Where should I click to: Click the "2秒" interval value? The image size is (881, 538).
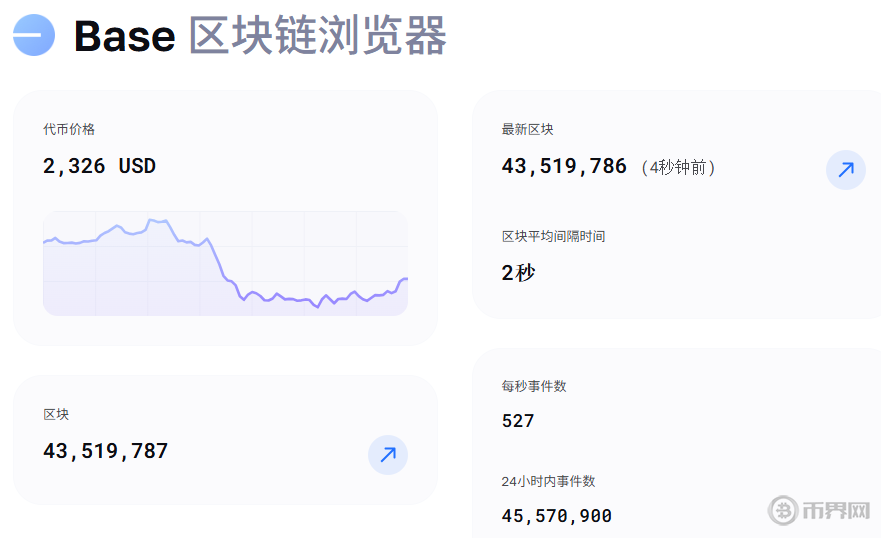click(x=518, y=273)
